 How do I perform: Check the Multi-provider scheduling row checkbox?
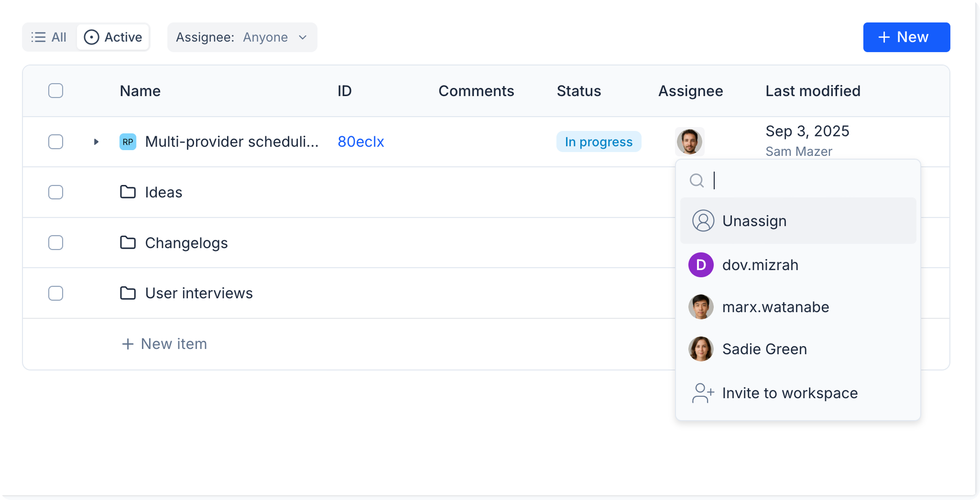point(56,142)
